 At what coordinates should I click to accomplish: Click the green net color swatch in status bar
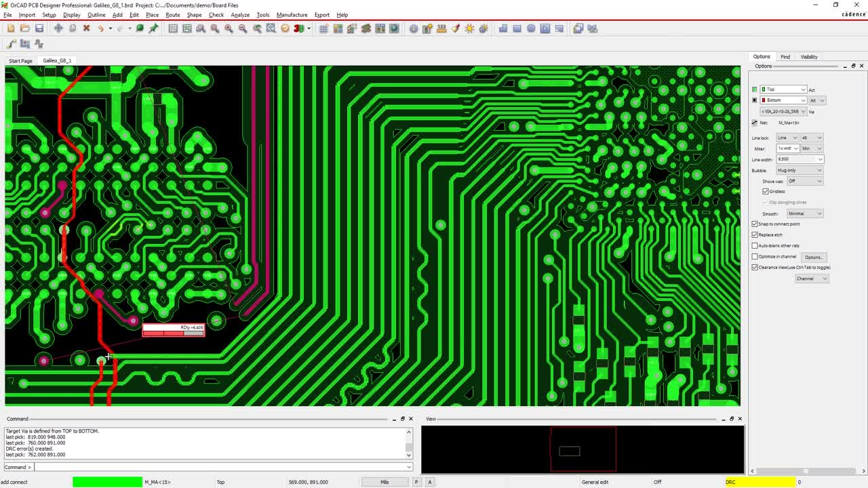pyautogui.click(x=106, y=482)
